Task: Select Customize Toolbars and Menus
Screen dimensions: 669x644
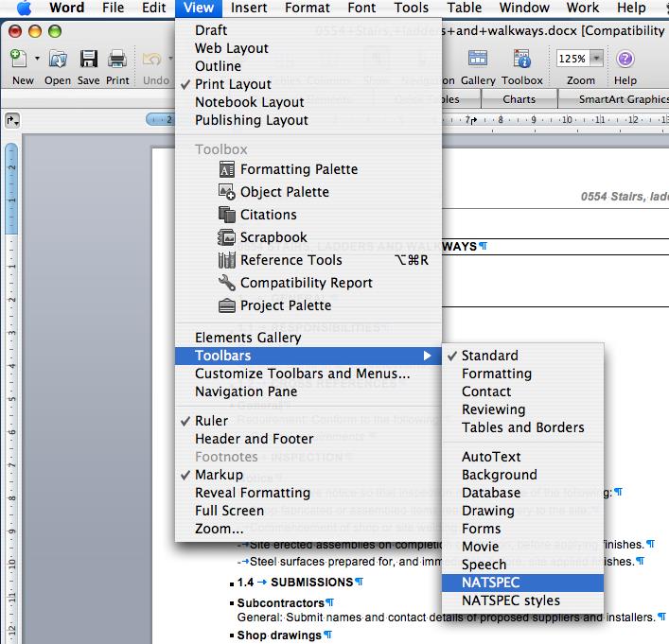Action: click(x=302, y=374)
